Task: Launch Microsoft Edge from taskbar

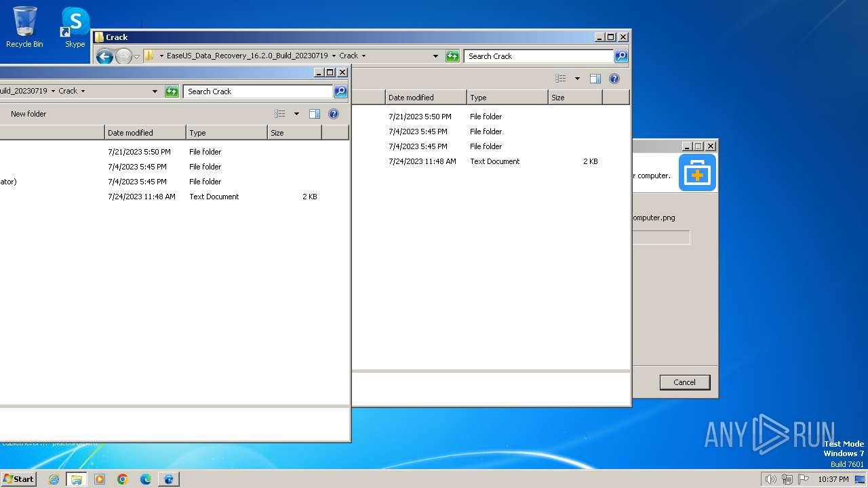Action: 146,479
